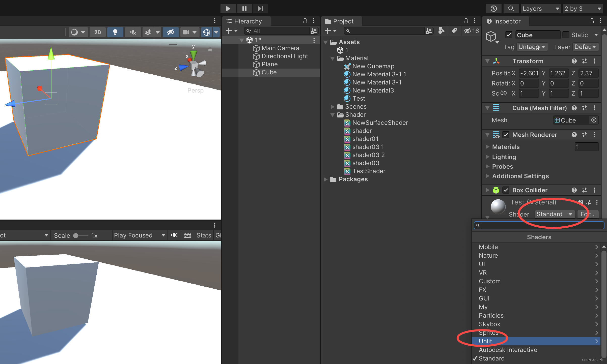Pause the game with the Pause button
The height and width of the screenshot is (364, 607).
click(x=244, y=9)
